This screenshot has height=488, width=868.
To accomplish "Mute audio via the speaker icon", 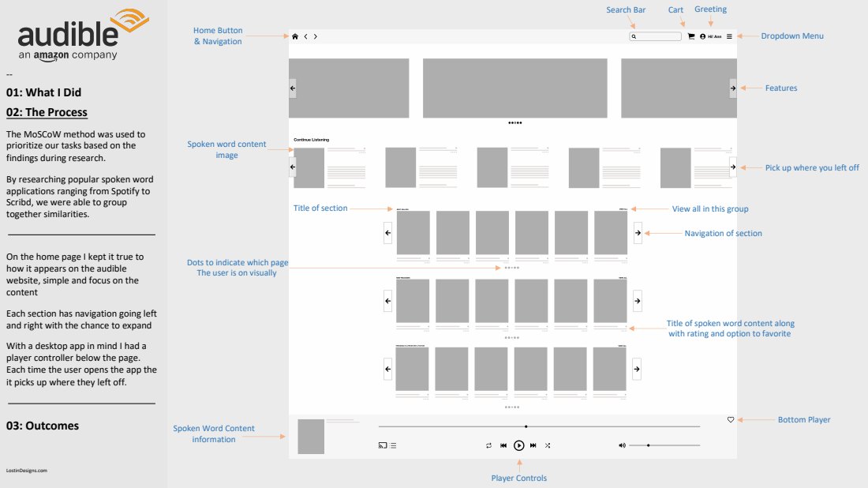I will coord(622,445).
